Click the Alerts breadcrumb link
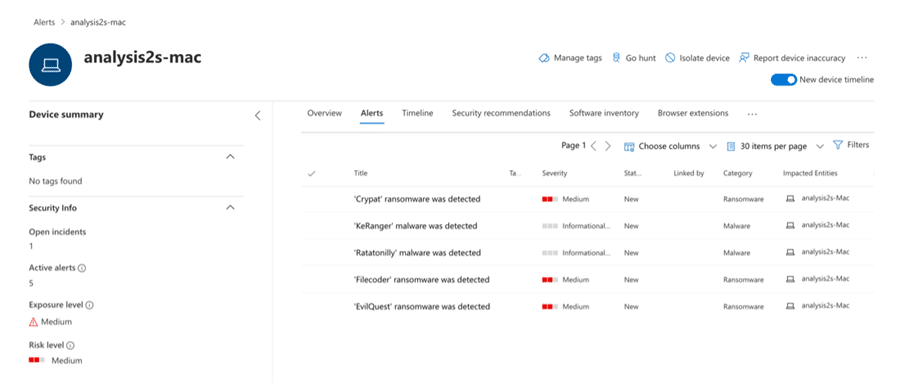This screenshot has height=387, width=900. click(x=44, y=22)
